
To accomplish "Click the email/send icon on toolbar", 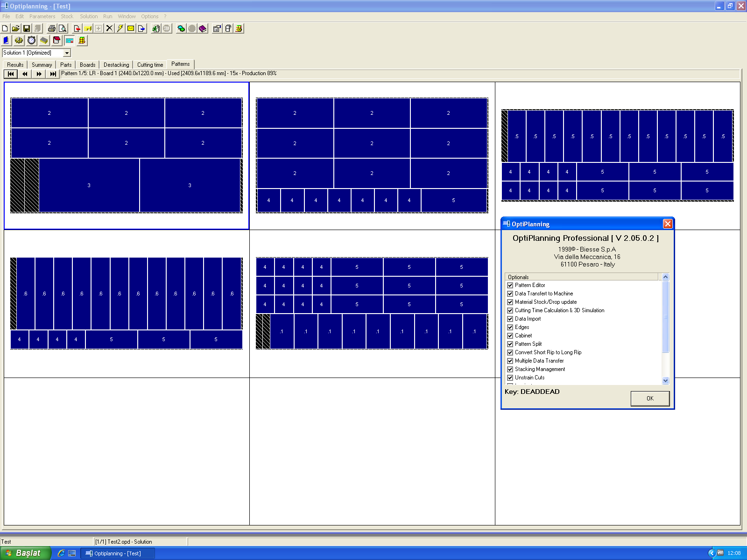I will [130, 28].
